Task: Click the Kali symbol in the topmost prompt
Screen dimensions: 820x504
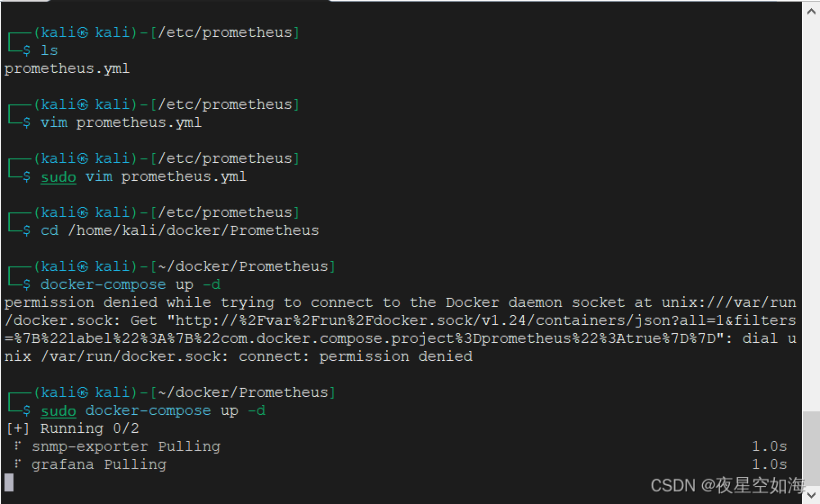Action: [x=82, y=32]
